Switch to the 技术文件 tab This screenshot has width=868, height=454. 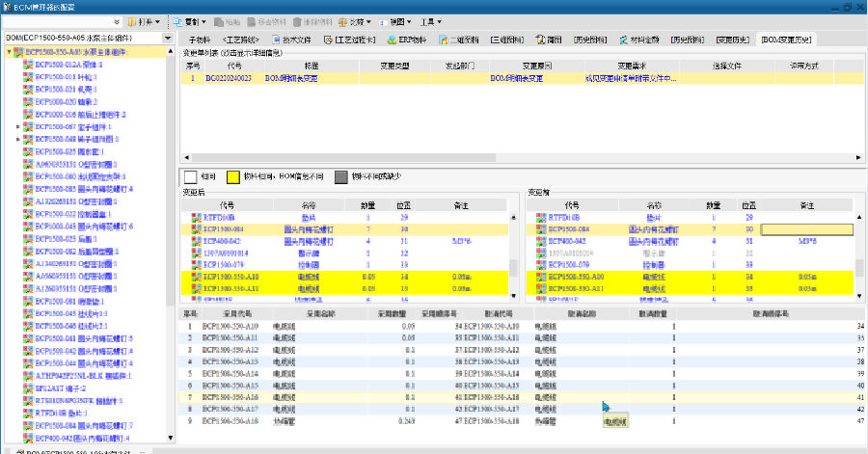coord(296,40)
